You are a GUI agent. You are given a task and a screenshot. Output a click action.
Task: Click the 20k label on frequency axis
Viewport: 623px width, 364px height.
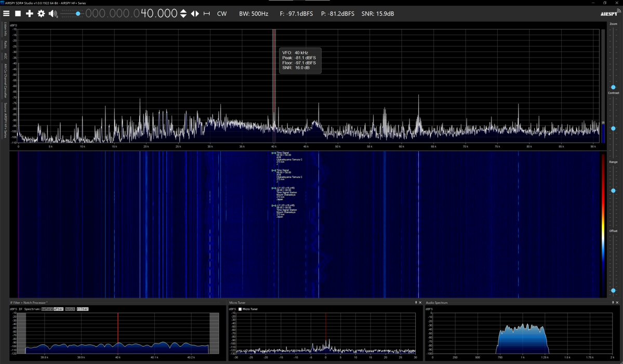point(146,146)
